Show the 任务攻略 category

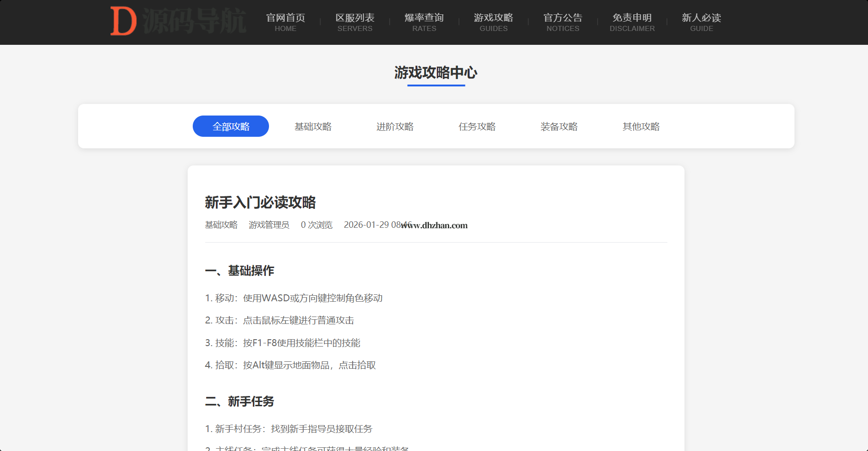(x=477, y=126)
